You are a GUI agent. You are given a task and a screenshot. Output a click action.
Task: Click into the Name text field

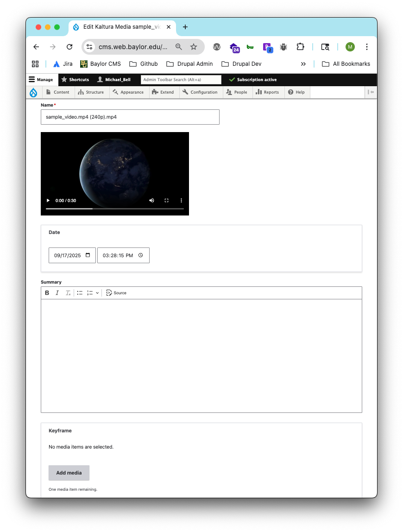pos(130,117)
